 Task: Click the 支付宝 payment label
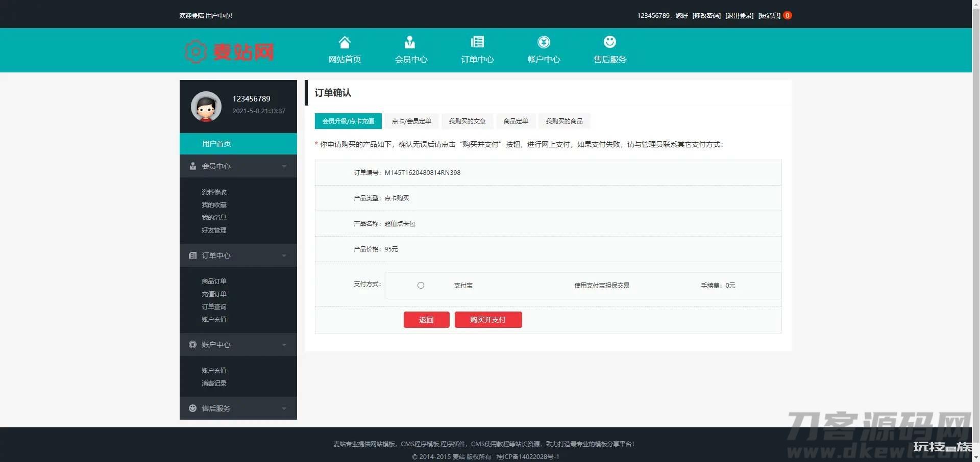[x=463, y=286]
